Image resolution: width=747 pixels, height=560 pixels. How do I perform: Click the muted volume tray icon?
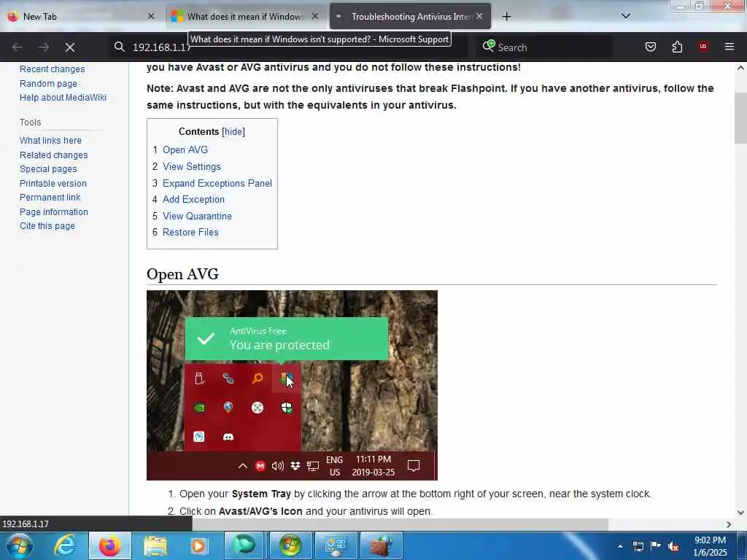pyautogui.click(x=673, y=547)
